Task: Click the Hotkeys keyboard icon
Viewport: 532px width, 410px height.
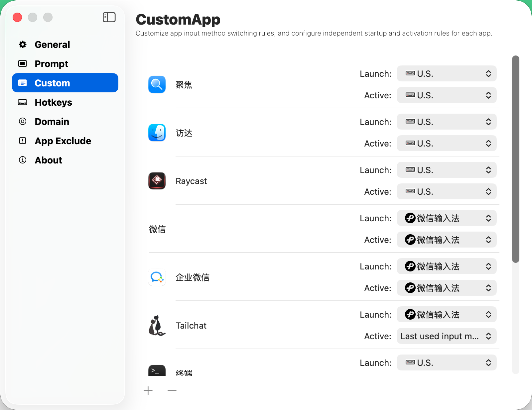Action: tap(23, 102)
